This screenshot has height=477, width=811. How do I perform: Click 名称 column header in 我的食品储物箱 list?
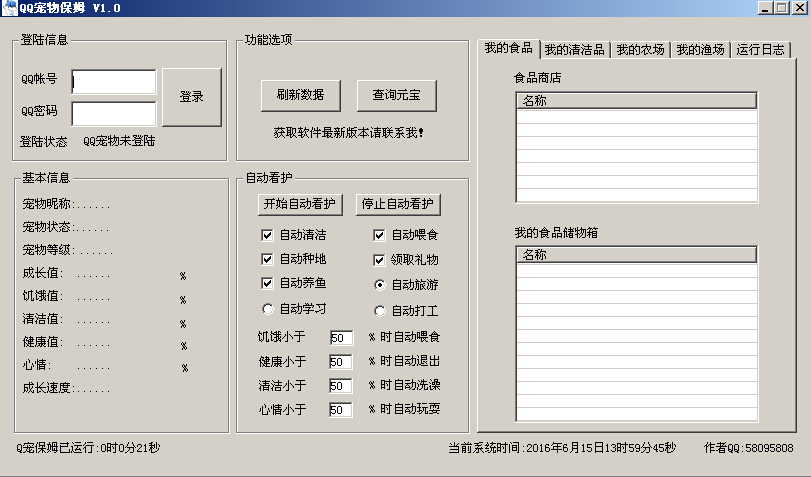[637, 255]
